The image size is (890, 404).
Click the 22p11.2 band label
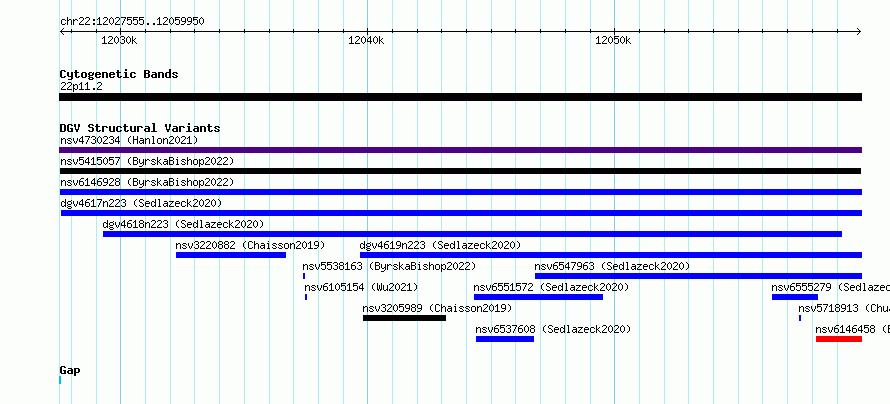click(x=81, y=87)
